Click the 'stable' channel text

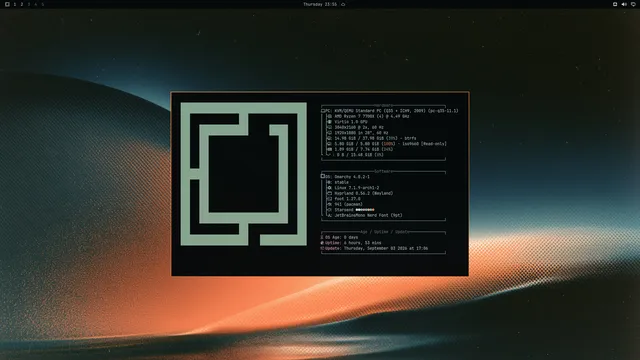342,182
